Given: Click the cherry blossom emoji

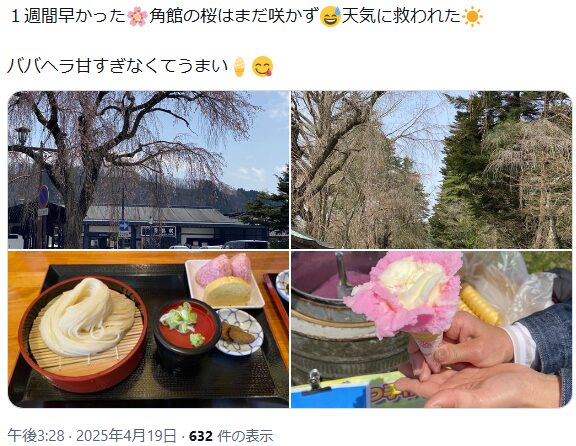Looking at the screenshot, I should click(138, 17).
